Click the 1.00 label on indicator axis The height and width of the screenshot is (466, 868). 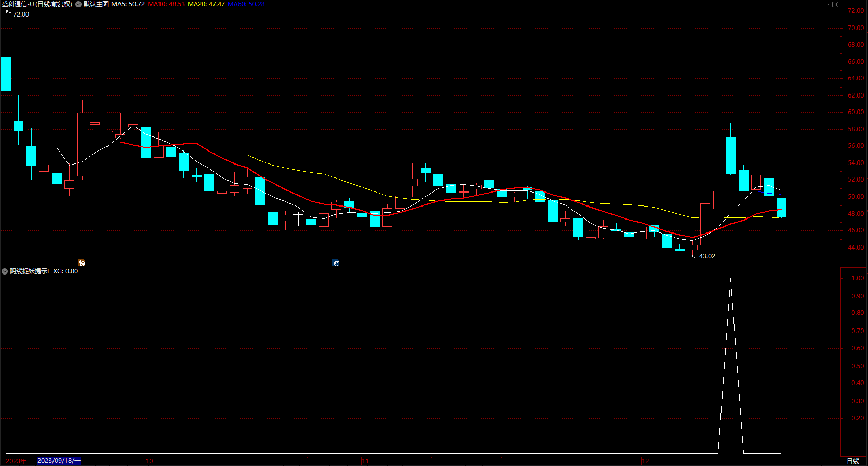[x=858, y=278]
